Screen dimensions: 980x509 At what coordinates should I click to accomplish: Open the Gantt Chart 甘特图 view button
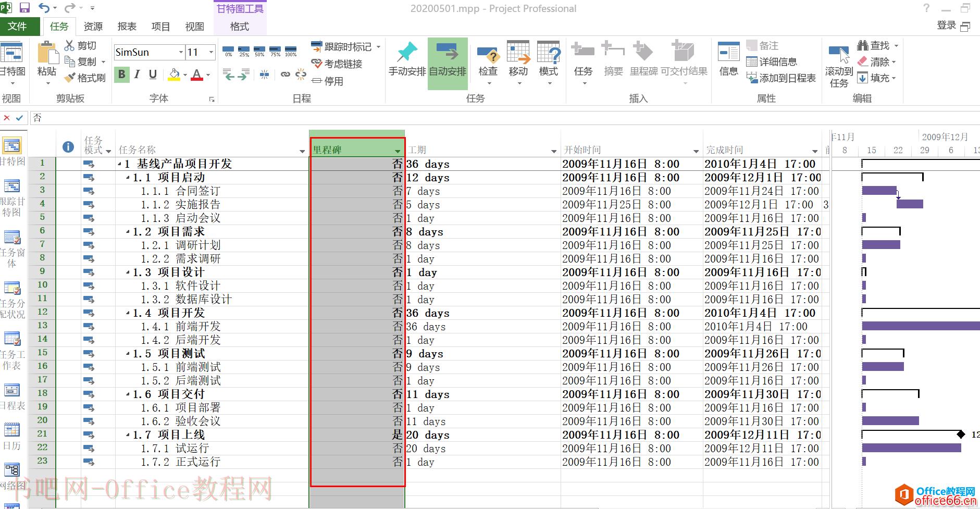click(x=12, y=64)
